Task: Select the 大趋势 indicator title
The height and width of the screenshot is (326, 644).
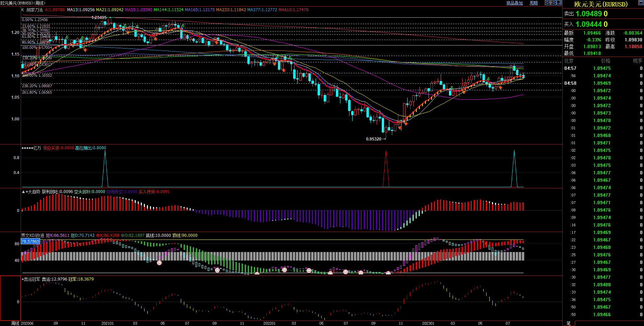Action: (x=34, y=192)
